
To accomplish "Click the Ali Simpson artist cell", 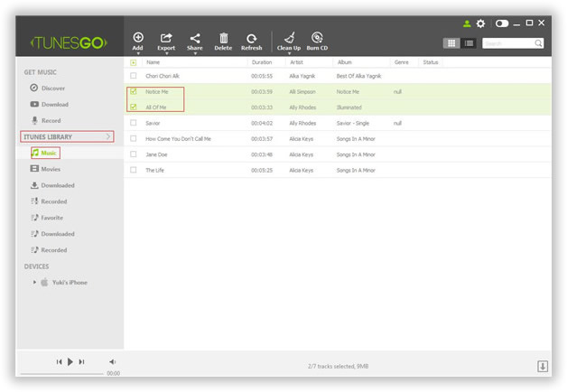I will [x=302, y=92].
